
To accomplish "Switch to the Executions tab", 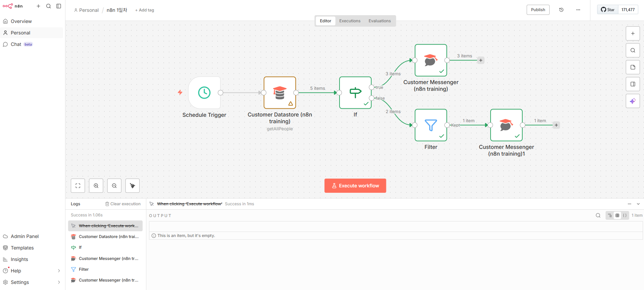I will coord(350,21).
